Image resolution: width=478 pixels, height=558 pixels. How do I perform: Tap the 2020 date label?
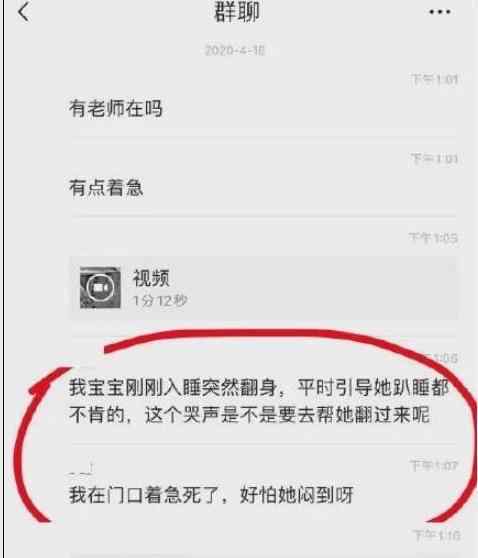235,50
